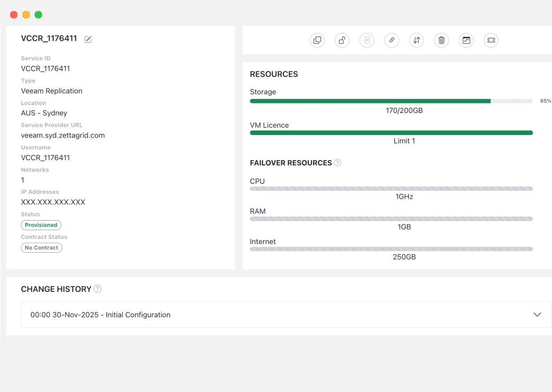552x392 pixels.
Task: Click the RESOURCES section heading
Action: pyautogui.click(x=274, y=74)
